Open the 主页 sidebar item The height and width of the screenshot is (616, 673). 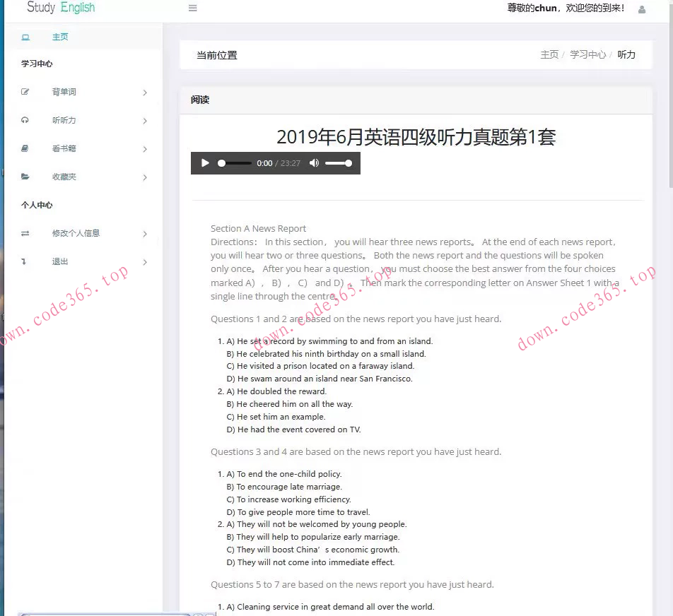(60, 37)
